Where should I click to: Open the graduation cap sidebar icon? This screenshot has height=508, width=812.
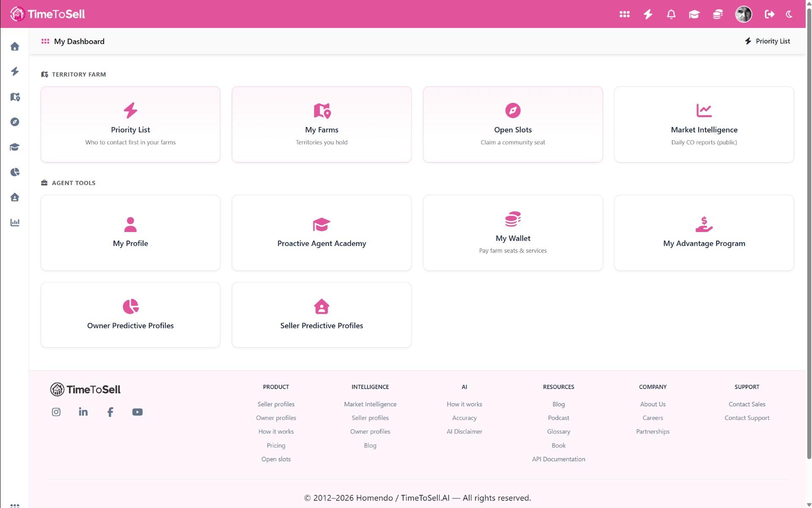15,147
